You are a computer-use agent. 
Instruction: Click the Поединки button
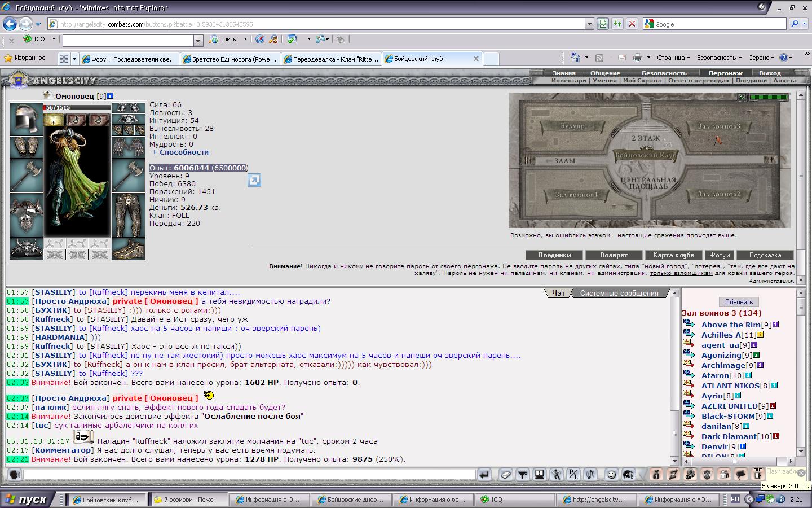click(x=554, y=255)
